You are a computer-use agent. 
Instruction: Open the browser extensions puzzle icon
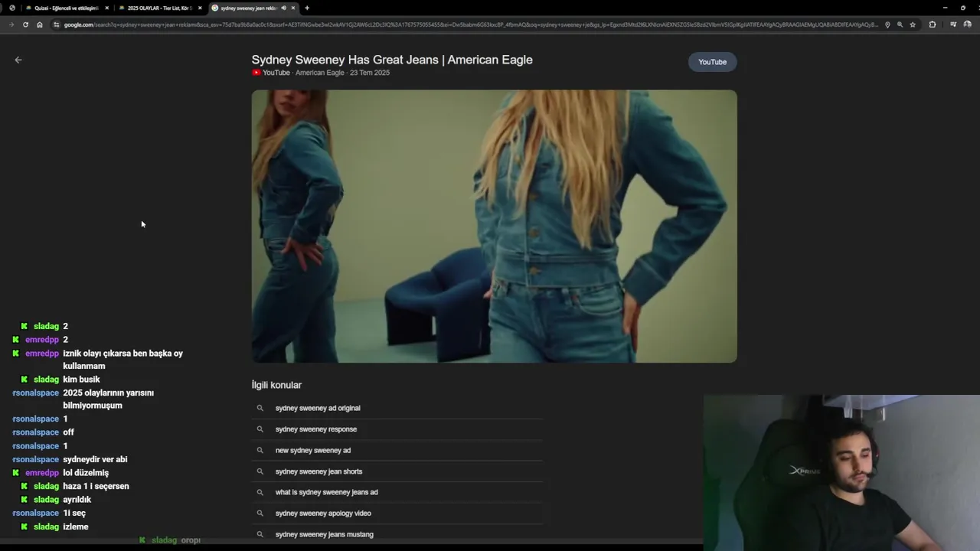click(x=932, y=24)
